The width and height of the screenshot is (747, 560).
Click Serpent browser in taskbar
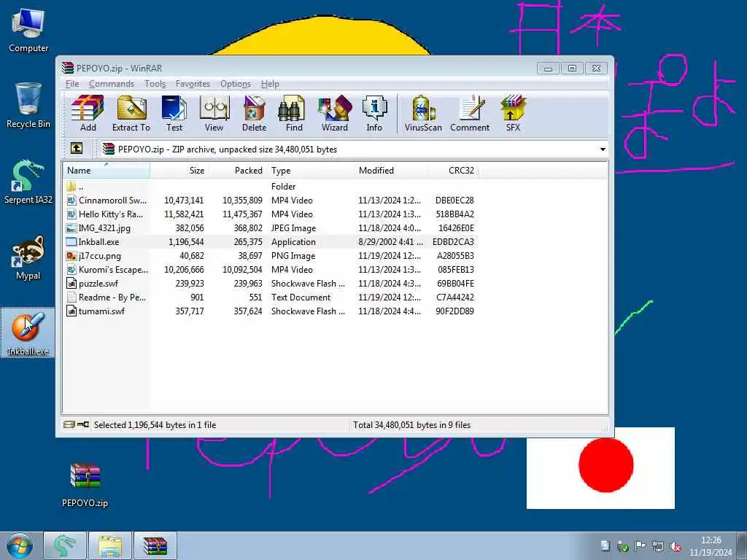pyautogui.click(x=65, y=545)
